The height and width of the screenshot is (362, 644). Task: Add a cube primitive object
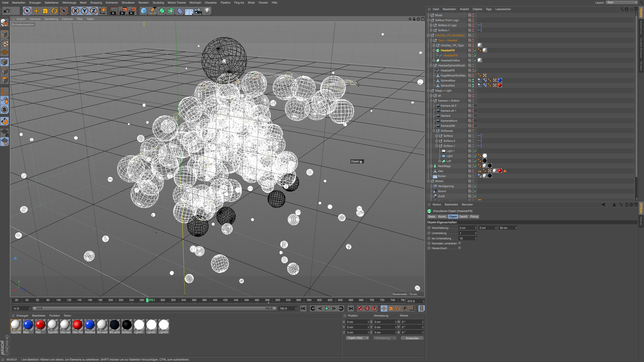click(144, 11)
